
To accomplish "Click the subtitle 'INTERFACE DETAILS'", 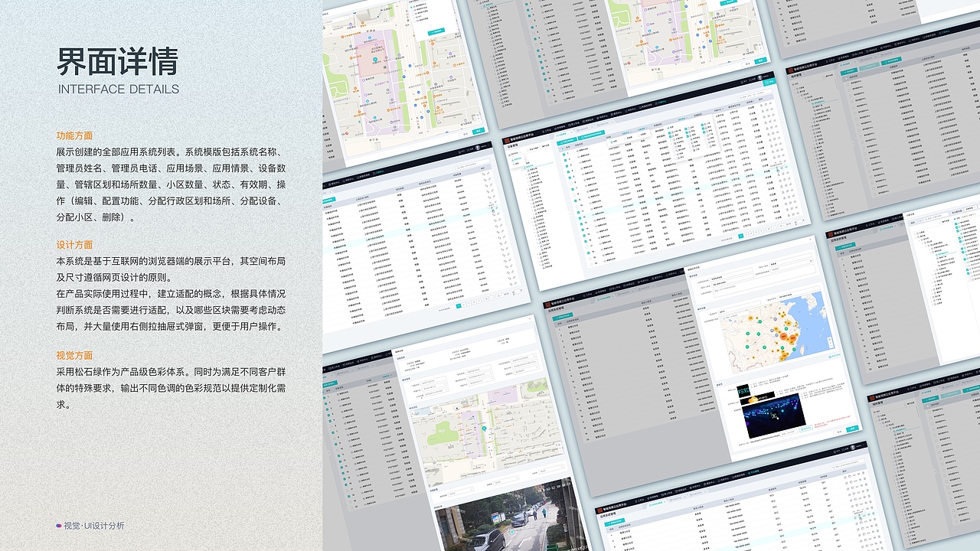I will point(119,89).
